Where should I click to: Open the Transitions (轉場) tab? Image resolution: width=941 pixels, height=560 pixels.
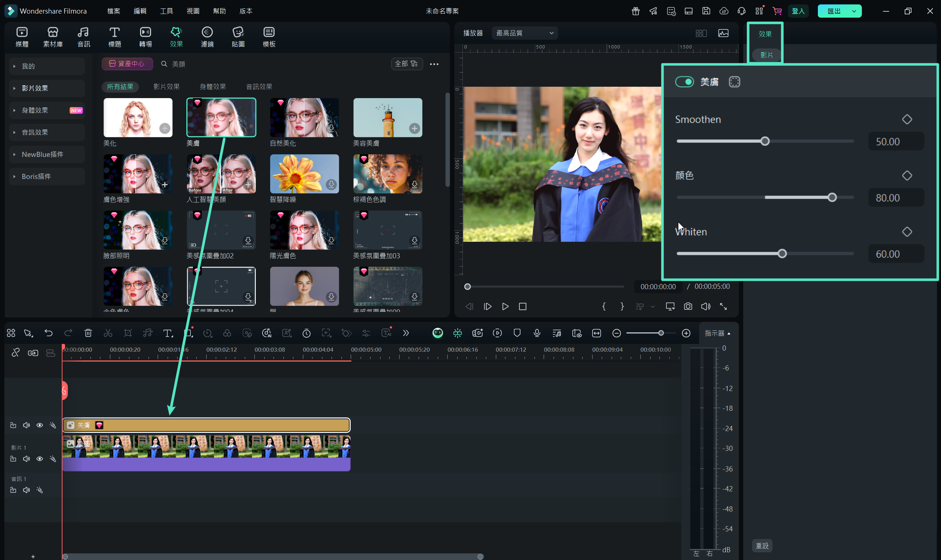(145, 37)
